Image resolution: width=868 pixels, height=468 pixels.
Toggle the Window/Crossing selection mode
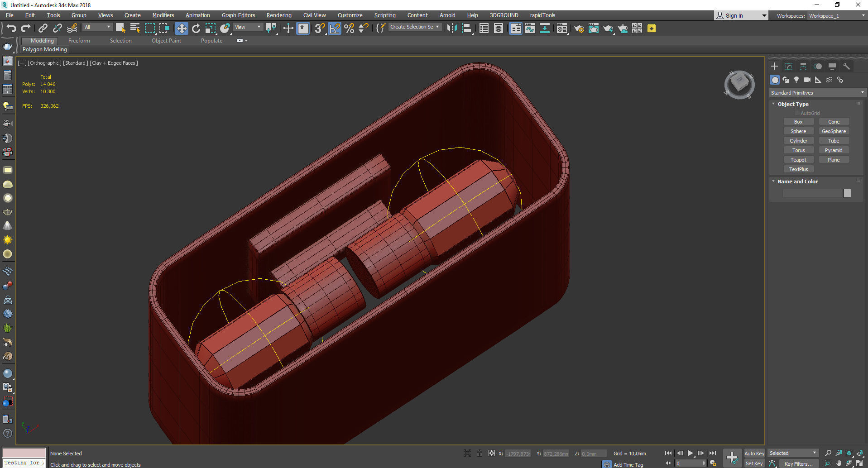coord(164,29)
